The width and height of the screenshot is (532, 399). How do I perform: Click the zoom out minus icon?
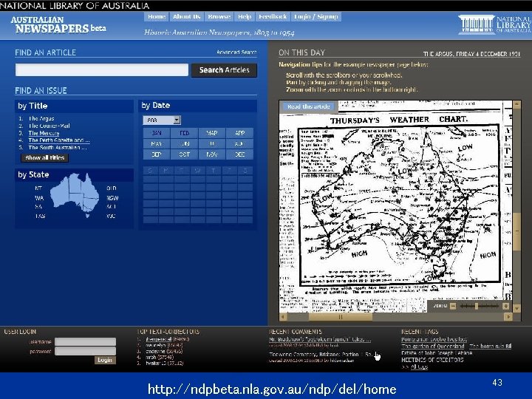pyautogui.click(x=453, y=306)
